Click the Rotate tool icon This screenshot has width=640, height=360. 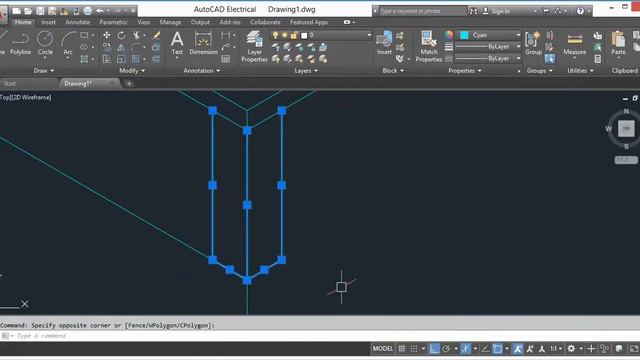click(x=121, y=35)
